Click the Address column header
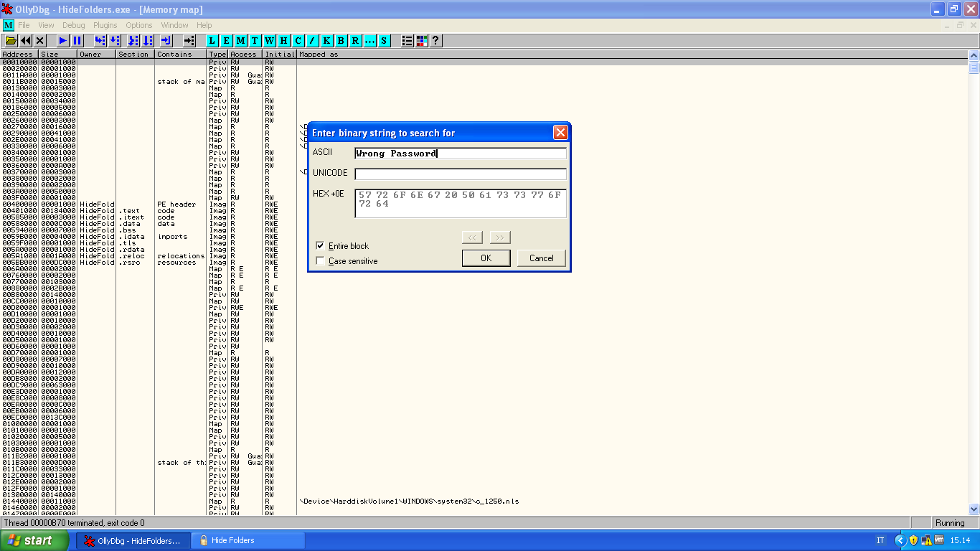Screen dimensions: 980x551 point(20,55)
